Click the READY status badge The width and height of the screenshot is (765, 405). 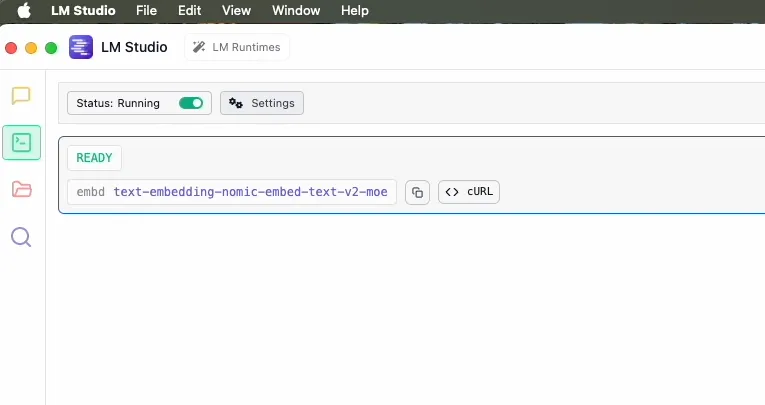tap(94, 158)
